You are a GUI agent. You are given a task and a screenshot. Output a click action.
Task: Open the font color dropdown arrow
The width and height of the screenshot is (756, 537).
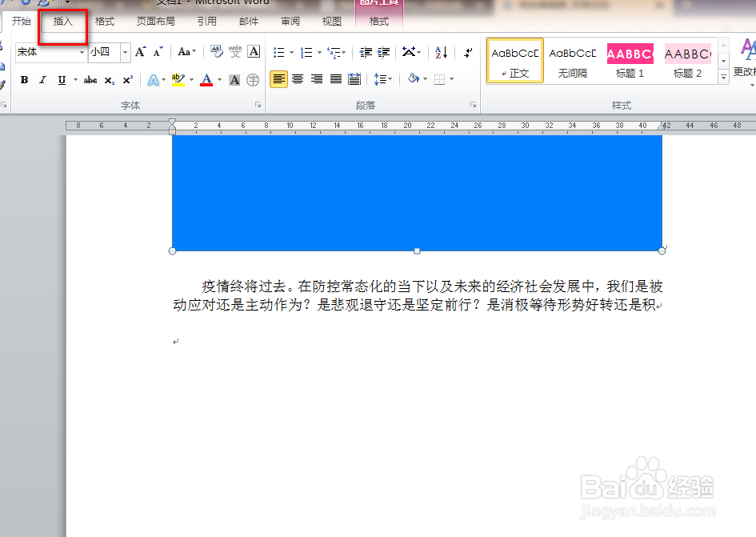pyautogui.click(x=220, y=80)
